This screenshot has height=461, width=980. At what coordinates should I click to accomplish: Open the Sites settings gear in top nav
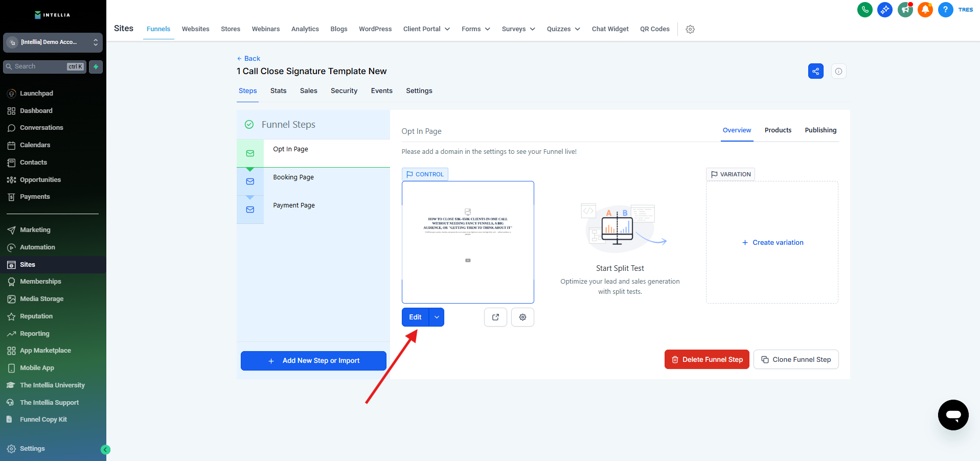point(690,29)
